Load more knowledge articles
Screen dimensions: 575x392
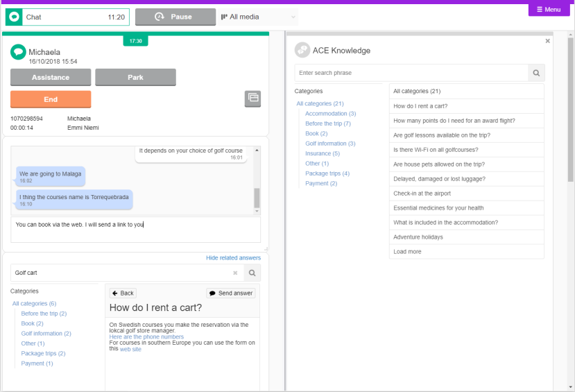tap(407, 252)
